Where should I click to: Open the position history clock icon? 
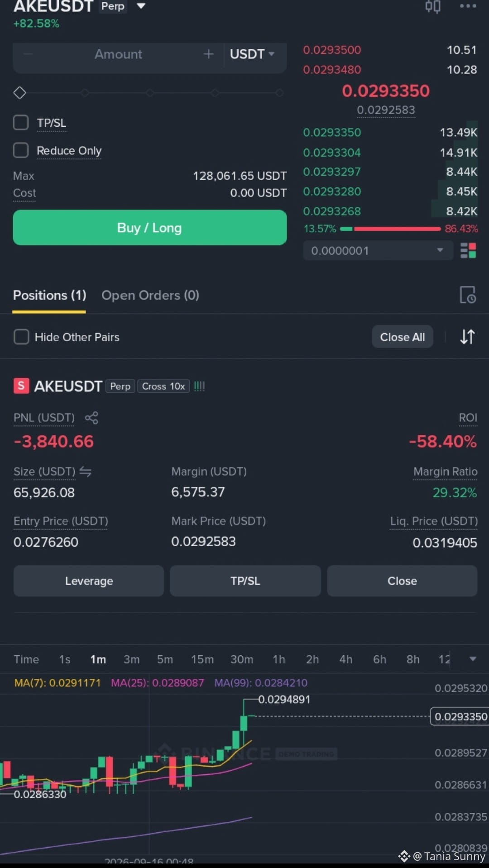pyautogui.click(x=468, y=295)
